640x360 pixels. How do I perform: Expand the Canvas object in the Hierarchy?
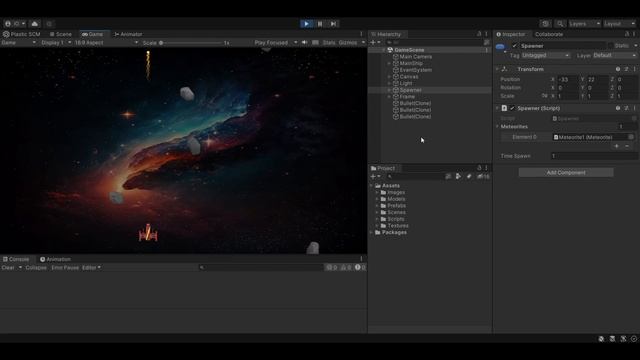pyautogui.click(x=389, y=77)
